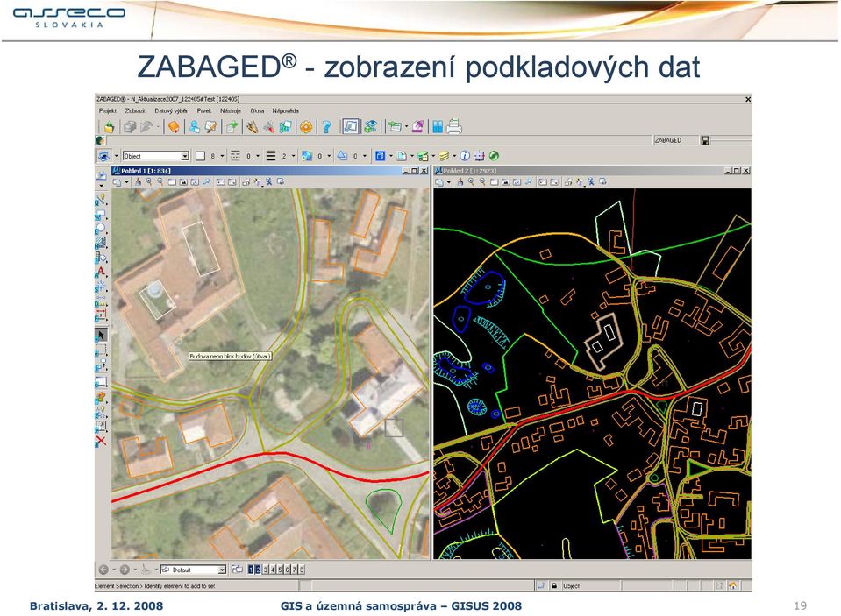Click the blue two-panel icon
Screen dimensions: 841x616
438,127
